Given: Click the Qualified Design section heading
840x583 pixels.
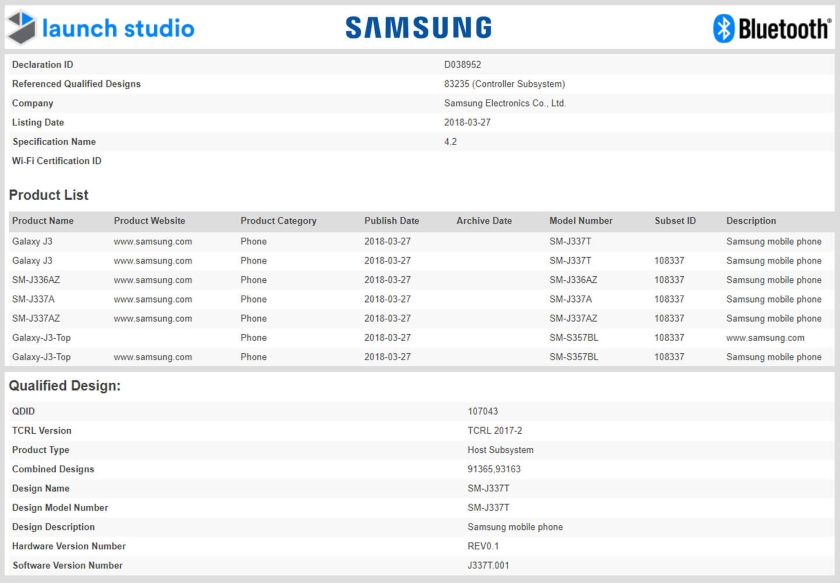Looking at the screenshot, I should tap(65, 386).
